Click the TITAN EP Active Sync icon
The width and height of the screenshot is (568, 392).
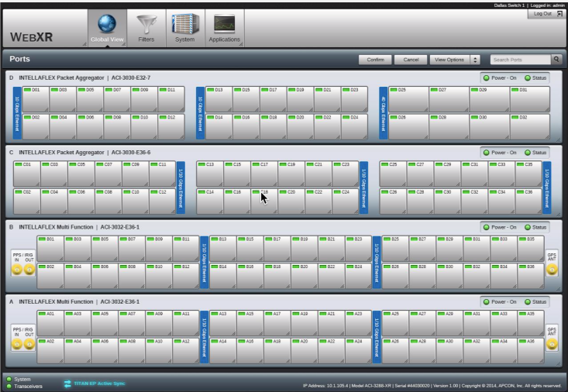pyautogui.click(x=67, y=383)
